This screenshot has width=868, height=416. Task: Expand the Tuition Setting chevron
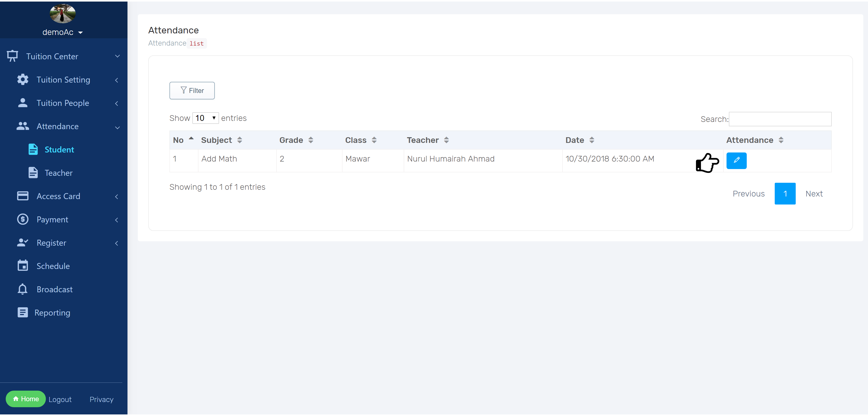pos(117,80)
